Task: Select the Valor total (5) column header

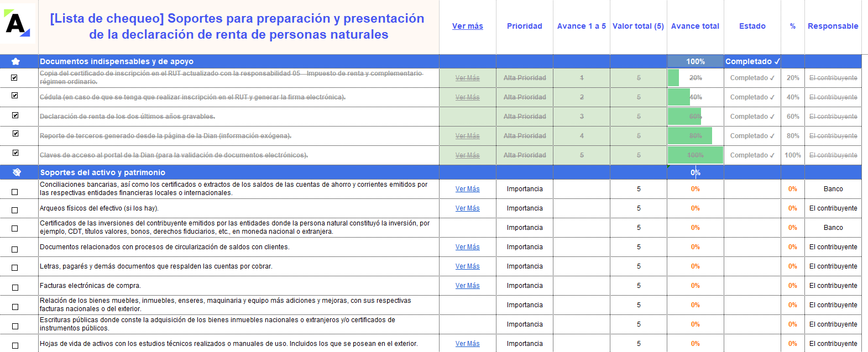Action: pyautogui.click(x=638, y=26)
